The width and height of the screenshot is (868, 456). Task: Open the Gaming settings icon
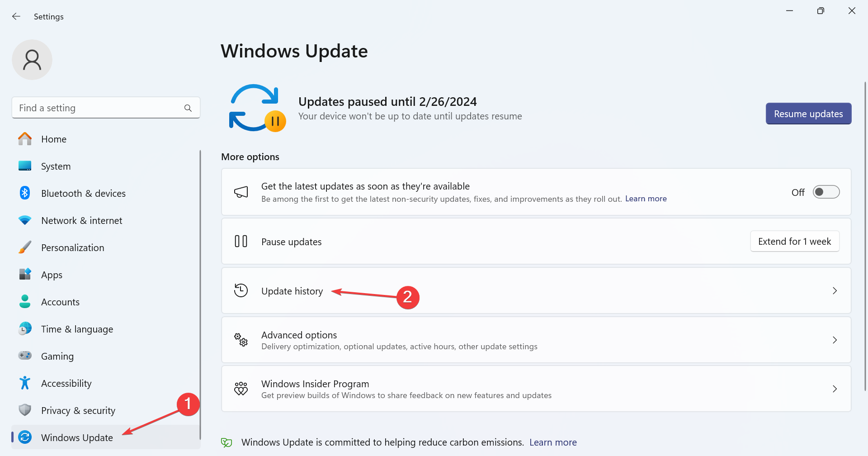[x=24, y=356]
